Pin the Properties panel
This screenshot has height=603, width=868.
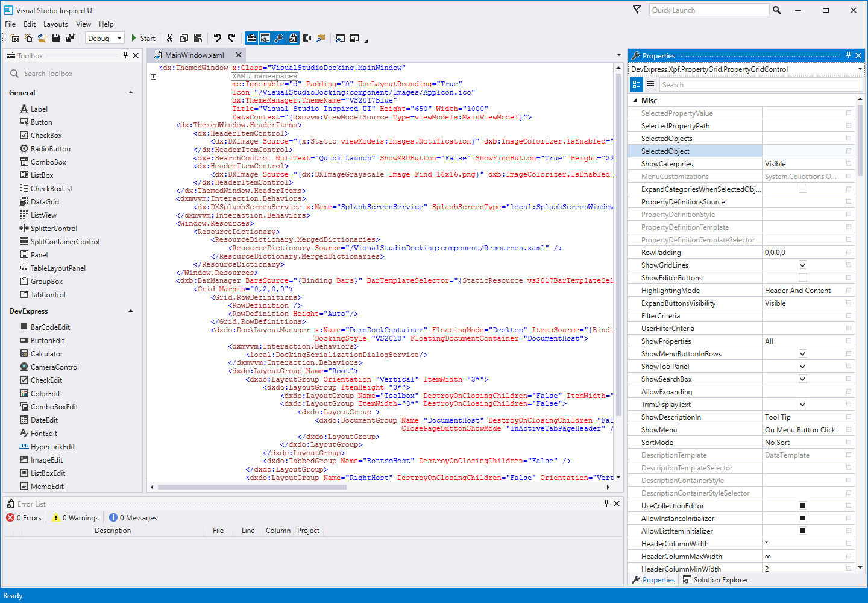point(848,55)
